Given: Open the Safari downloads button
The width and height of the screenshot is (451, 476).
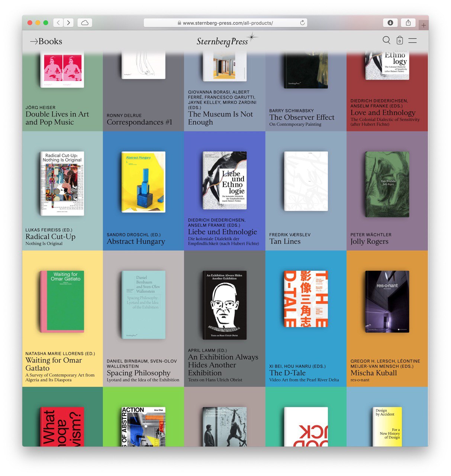Looking at the screenshot, I should coord(390,23).
